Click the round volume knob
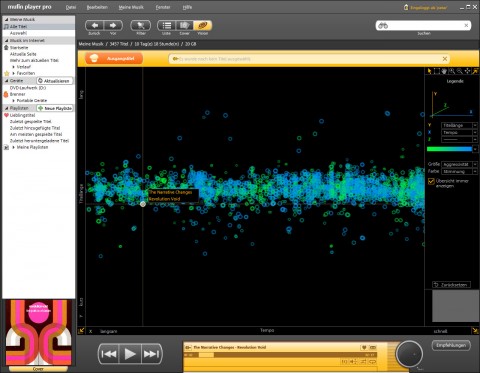This screenshot has height=373, width=480. click(409, 354)
